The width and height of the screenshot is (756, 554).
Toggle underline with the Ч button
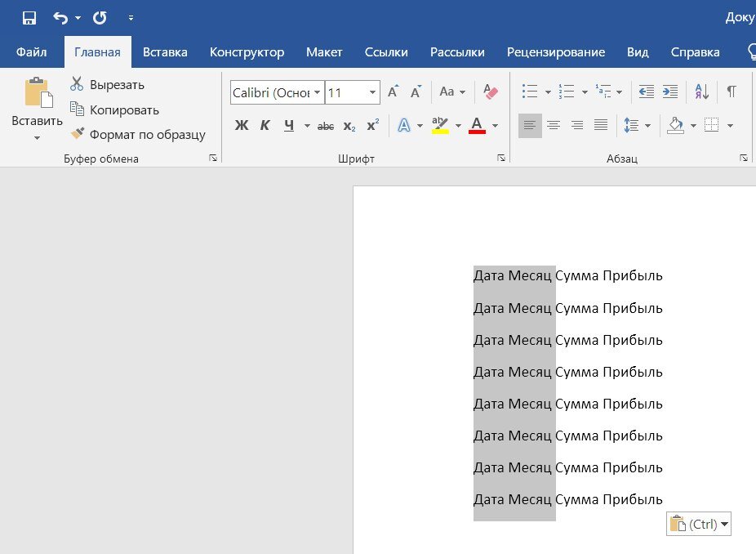click(289, 126)
